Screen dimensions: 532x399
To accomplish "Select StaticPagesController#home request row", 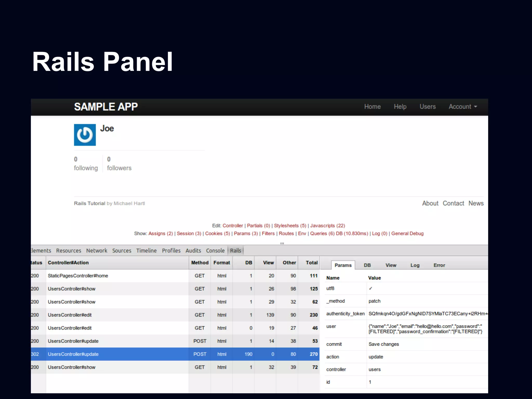I will point(175,276).
